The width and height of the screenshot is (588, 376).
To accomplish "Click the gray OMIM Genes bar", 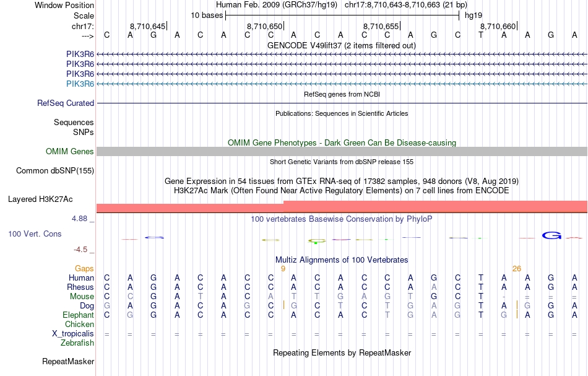I will tap(342, 151).
